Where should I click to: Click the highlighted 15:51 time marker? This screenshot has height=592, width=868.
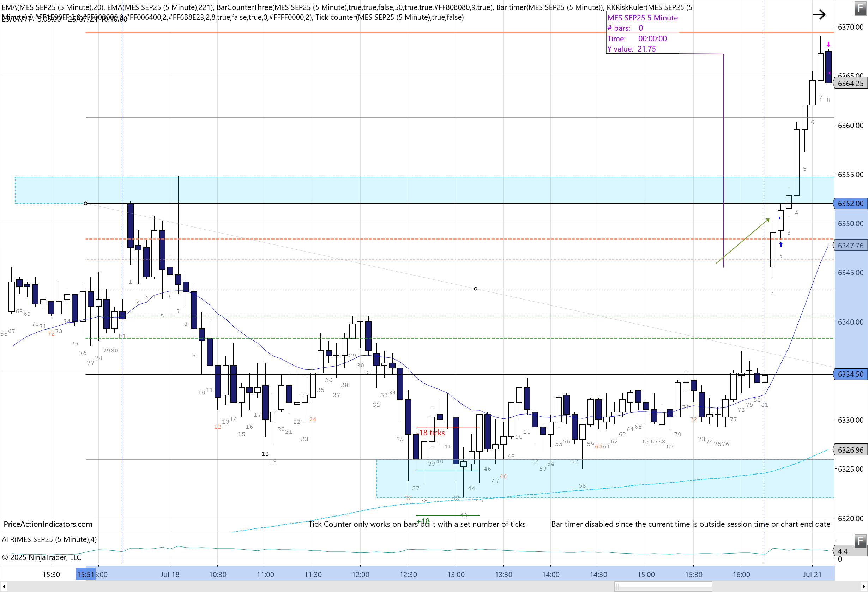pyautogui.click(x=85, y=574)
